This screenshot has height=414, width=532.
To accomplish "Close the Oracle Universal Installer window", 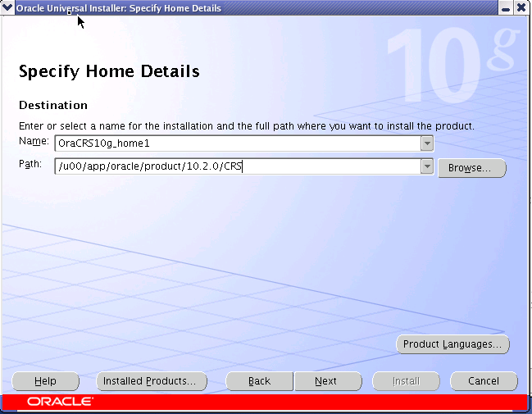I will 521,7.
